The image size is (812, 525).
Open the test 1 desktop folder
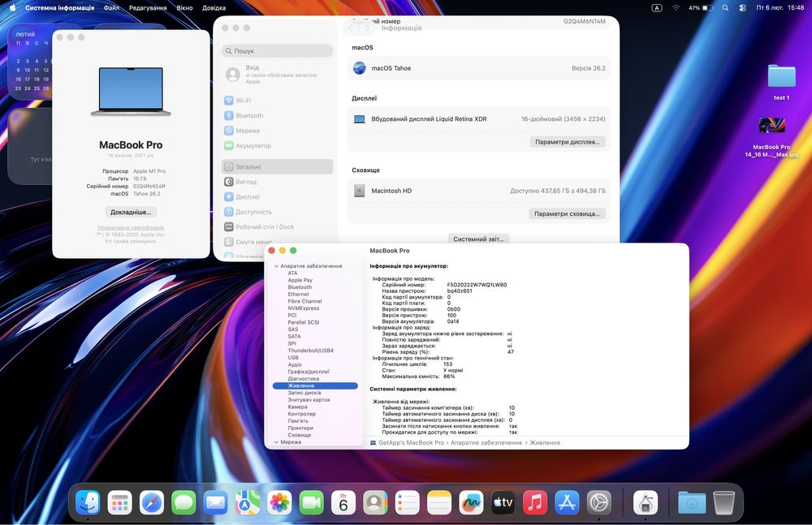781,82
